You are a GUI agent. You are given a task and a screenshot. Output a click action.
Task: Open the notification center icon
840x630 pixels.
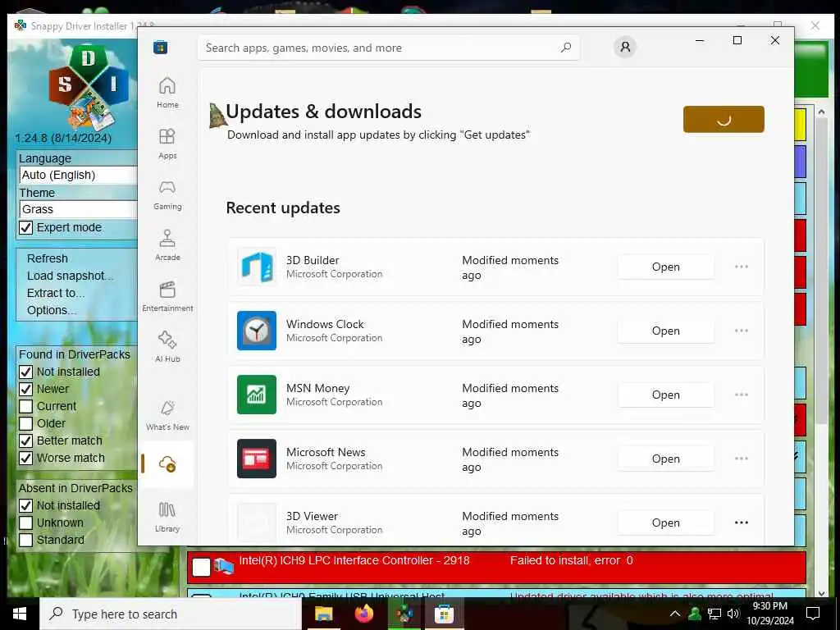point(813,614)
